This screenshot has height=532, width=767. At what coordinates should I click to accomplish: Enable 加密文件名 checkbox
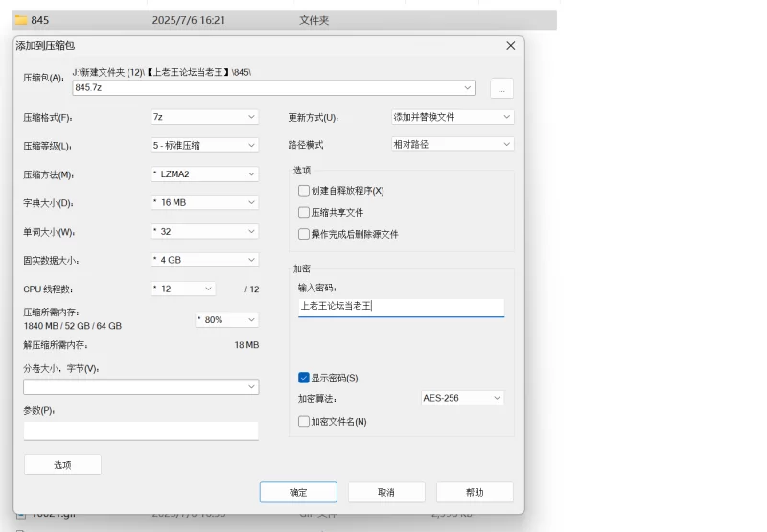tap(304, 421)
